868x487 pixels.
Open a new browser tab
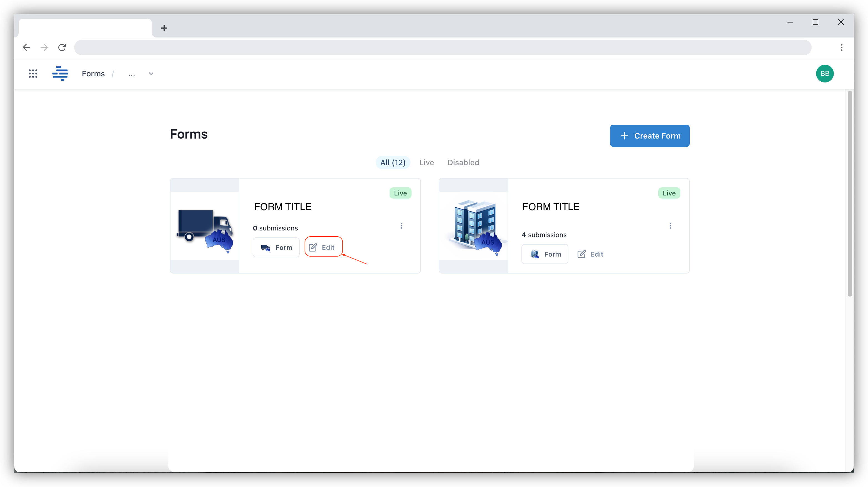pos(164,28)
